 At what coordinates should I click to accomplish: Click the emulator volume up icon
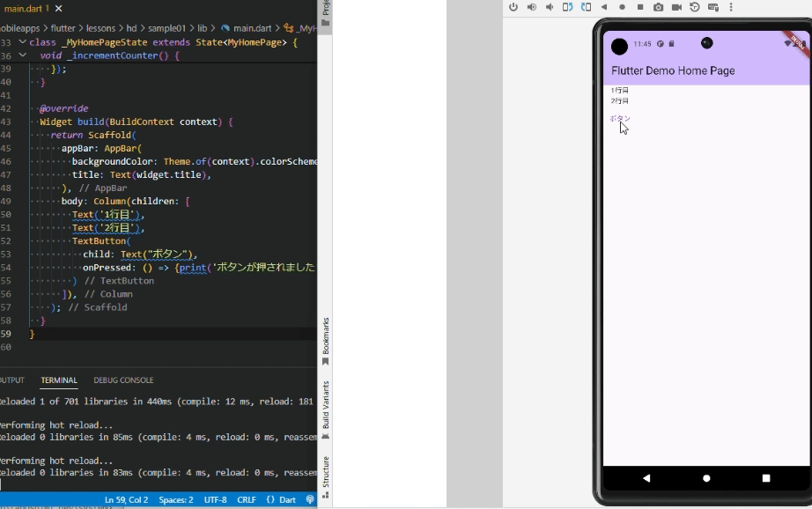pos(531,7)
